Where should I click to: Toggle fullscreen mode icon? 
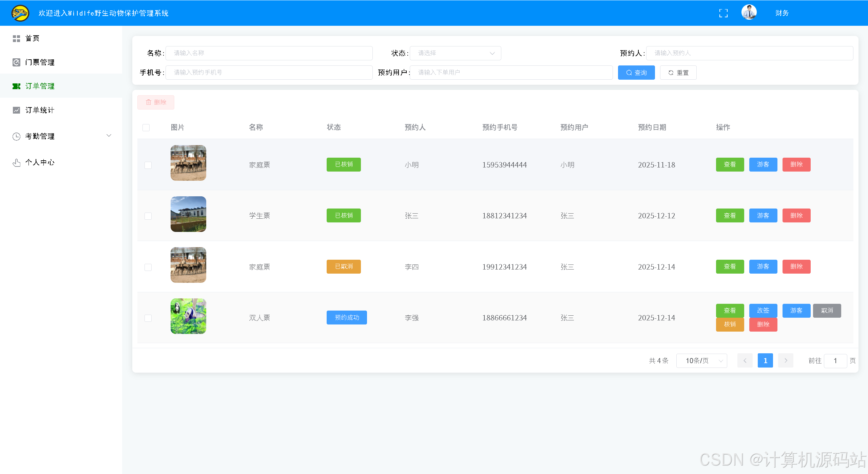(723, 13)
